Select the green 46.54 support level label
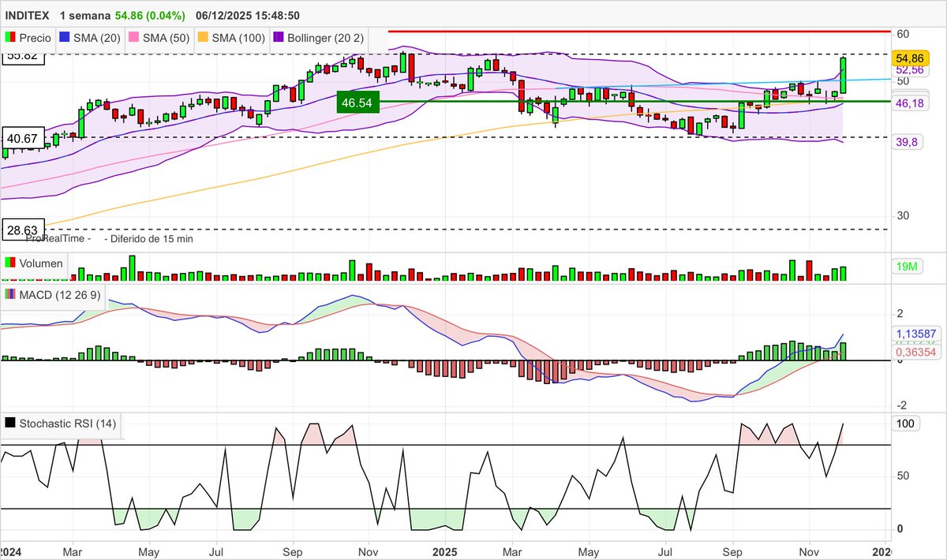Screen dimensions: 947x560 359,103
